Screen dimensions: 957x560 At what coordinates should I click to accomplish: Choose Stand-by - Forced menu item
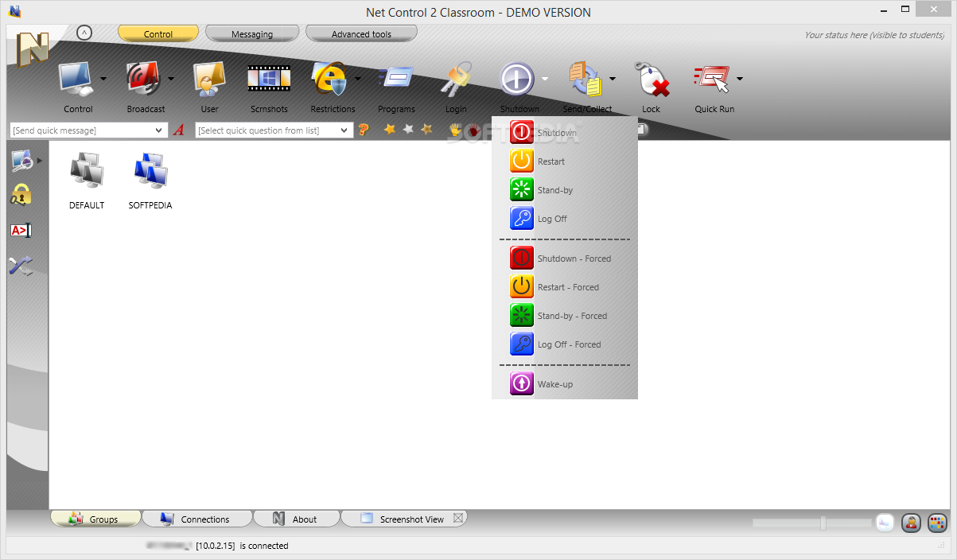tap(565, 316)
